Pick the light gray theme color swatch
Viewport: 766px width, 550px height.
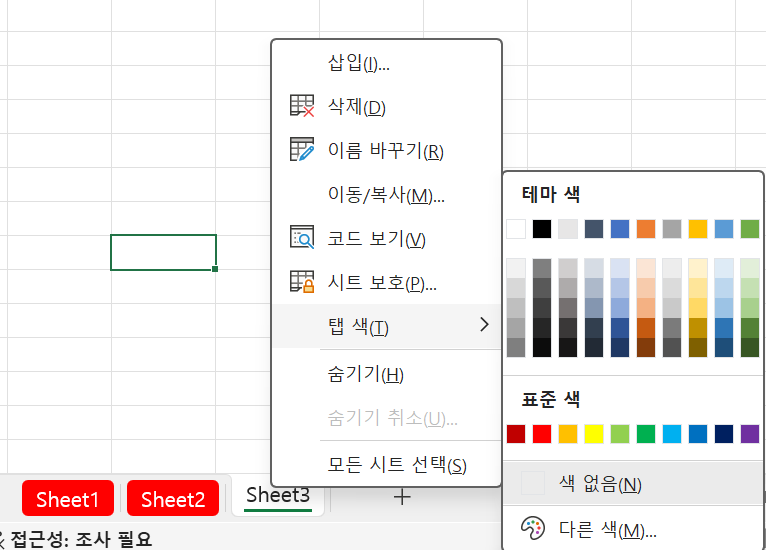pos(568,229)
